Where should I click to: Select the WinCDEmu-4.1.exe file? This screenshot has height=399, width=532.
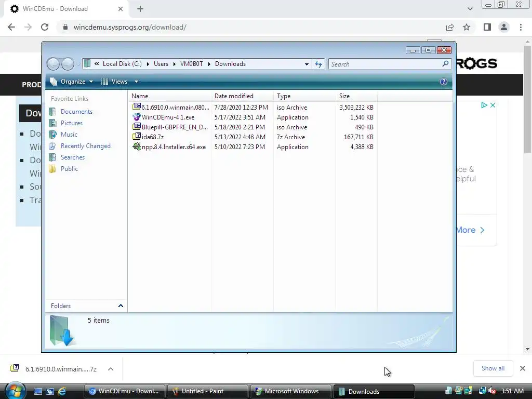coord(164,117)
